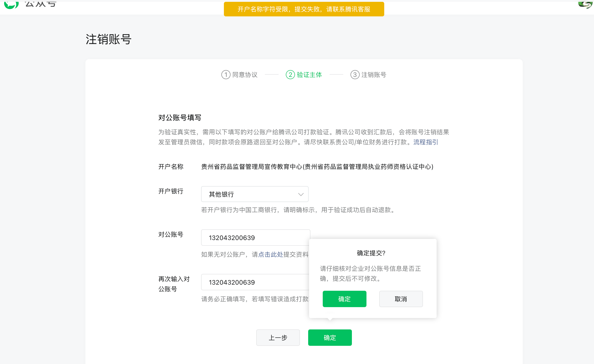The width and height of the screenshot is (594, 364).
Task: Click the WeChat Official Account logo icon
Action: (11, 4)
